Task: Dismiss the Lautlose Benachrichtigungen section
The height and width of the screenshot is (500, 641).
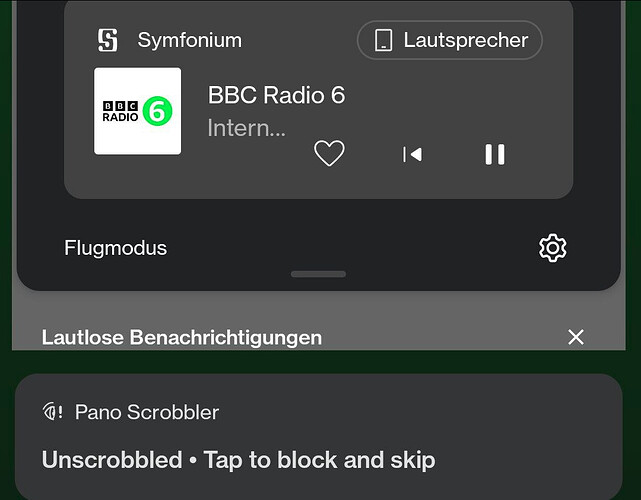Action: coord(576,337)
